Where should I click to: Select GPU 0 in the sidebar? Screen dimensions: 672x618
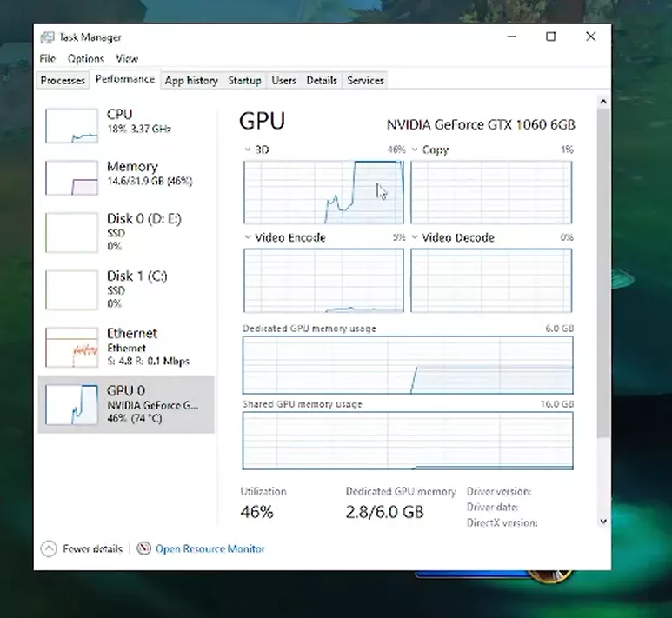tap(126, 404)
